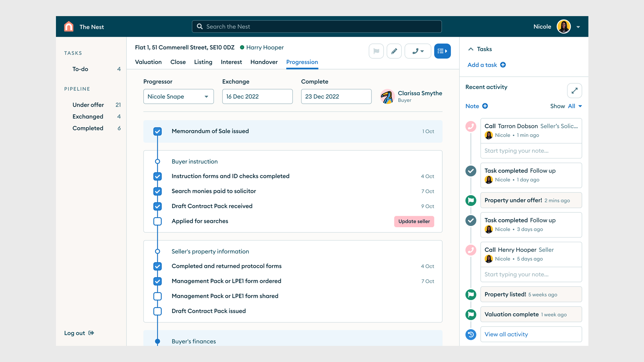Viewport: 644px width, 362px height.
Task: Click the pencil edit icon button
Action: coord(394,51)
